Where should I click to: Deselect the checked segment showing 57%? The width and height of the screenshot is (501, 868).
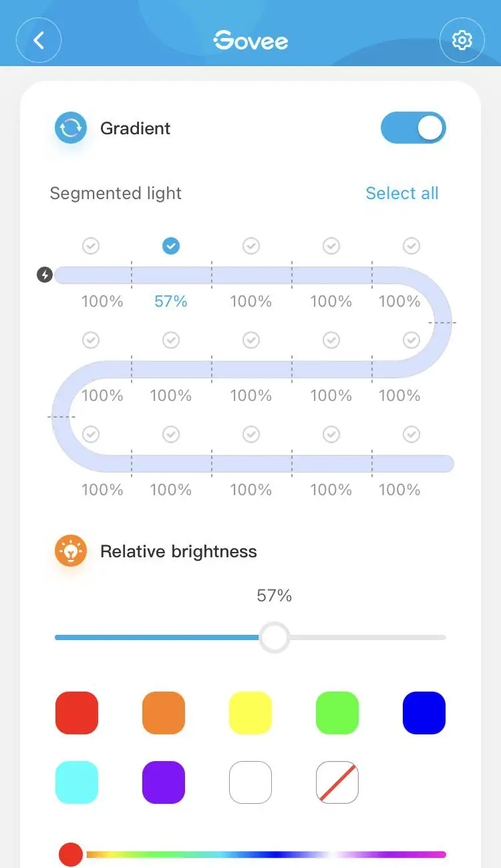pyautogui.click(x=171, y=247)
